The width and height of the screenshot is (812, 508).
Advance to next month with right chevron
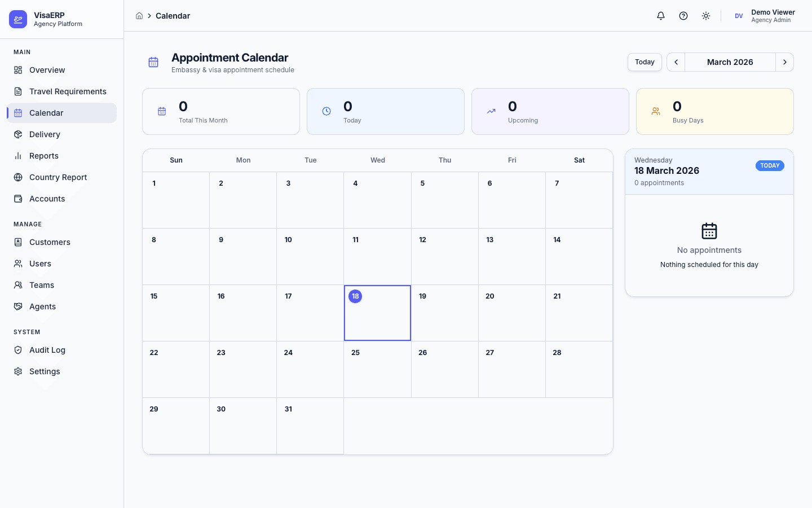pyautogui.click(x=785, y=62)
